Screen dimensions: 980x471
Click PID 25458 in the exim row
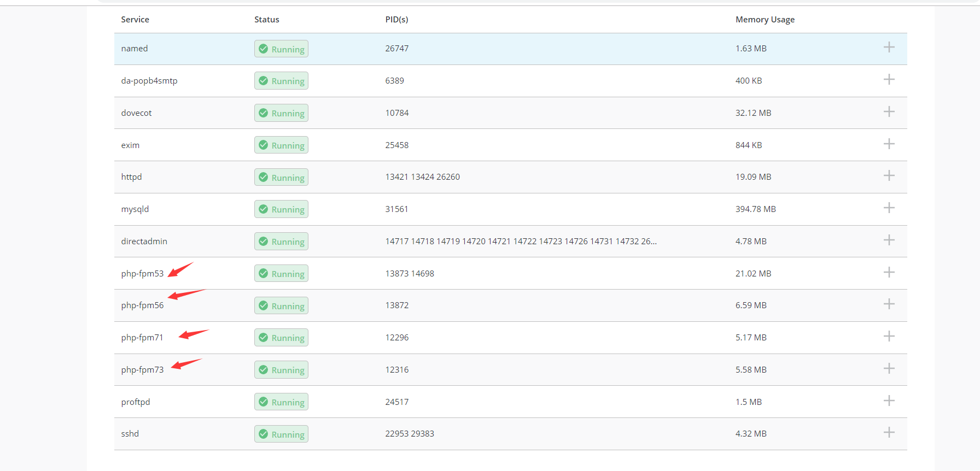coord(397,145)
